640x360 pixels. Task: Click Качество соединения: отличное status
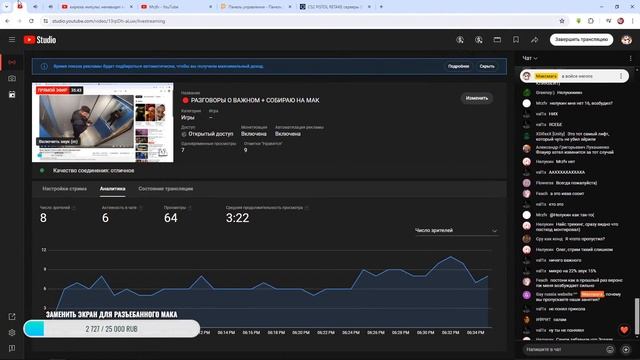tap(93, 171)
